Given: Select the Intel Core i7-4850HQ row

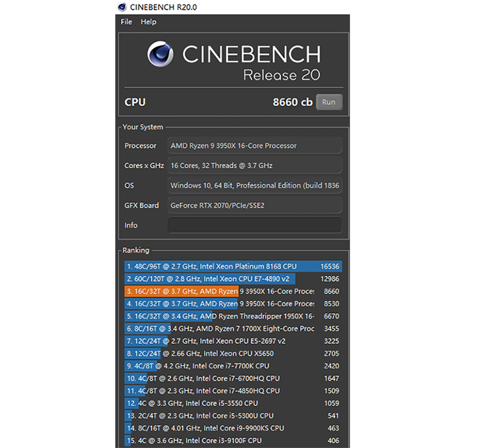Looking at the screenshot, I should pyautogui.click(x=233, y=391).
